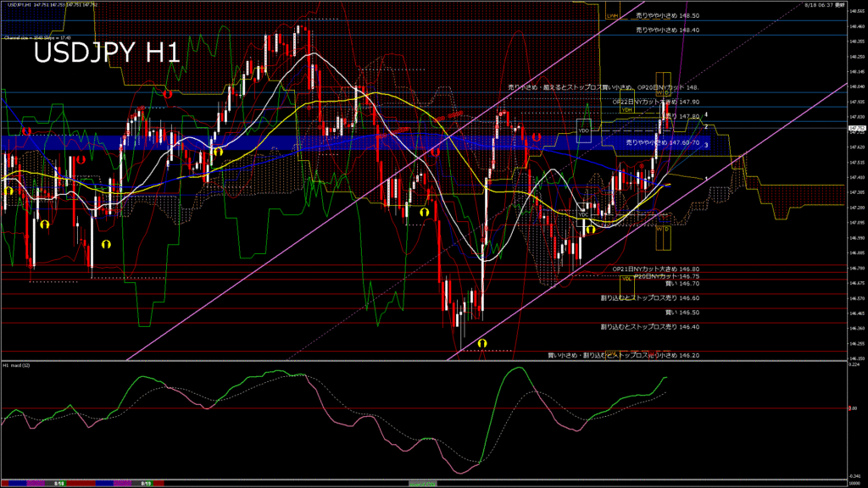868x488 pixels.
Task: Select the 売りやや小さめ 148.50 level label
Action: [x=667, y=16]
